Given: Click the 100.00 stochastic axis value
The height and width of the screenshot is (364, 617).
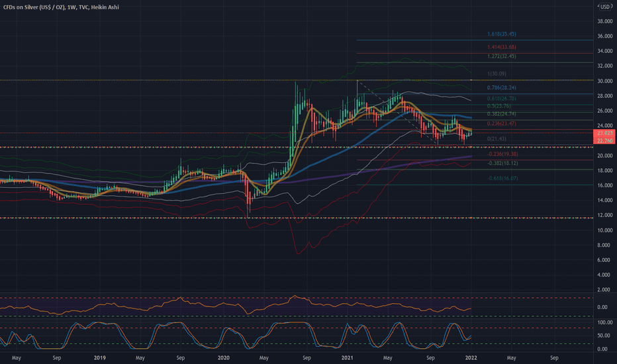Looking at the screenshot, I should coord(605,323).
